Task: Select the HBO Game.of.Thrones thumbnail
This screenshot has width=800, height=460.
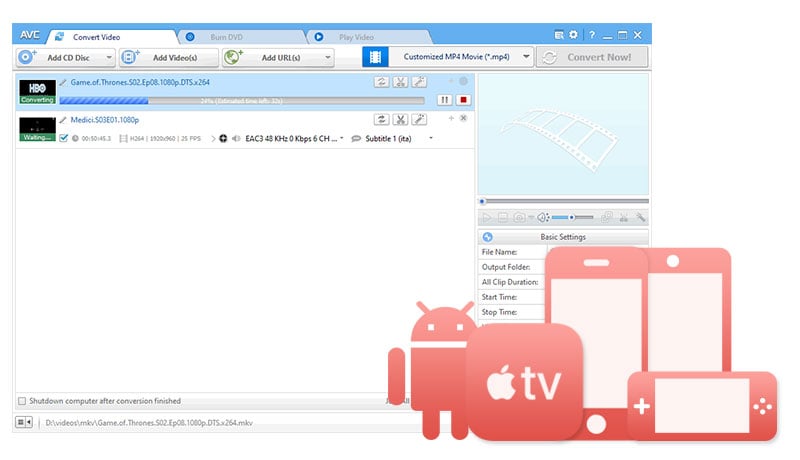Action: pos(37,92)
